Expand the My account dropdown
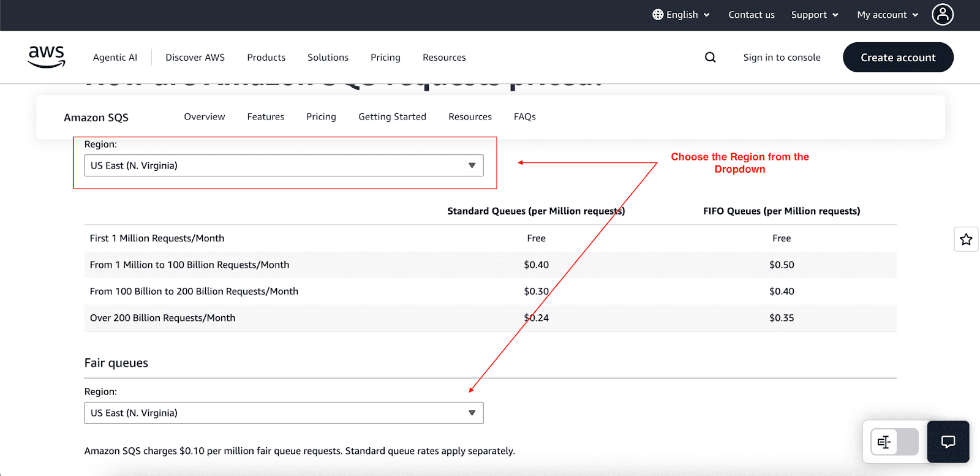This screenshot has height=476, width=980. (888, 14)
